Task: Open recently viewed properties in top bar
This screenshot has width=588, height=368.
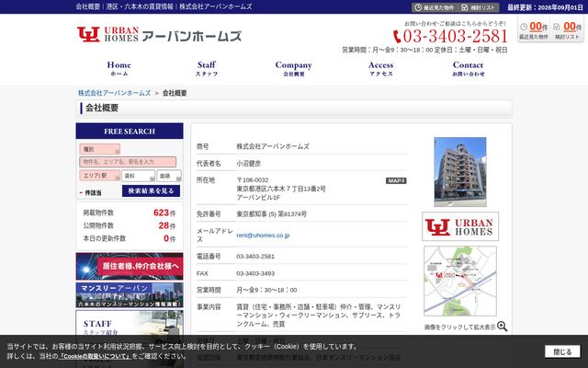Action: 435,7
